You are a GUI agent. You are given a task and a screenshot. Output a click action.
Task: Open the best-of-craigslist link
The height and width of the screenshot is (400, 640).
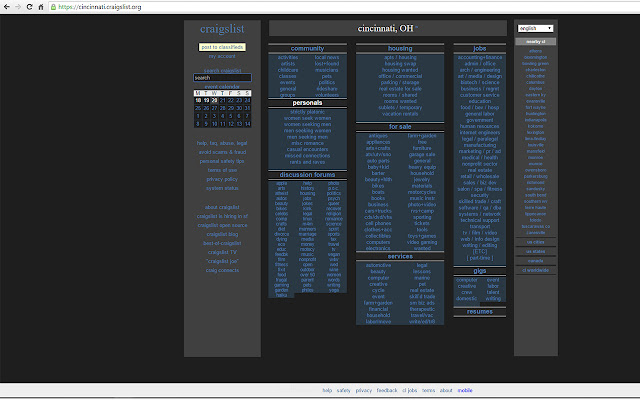[222, 243]
